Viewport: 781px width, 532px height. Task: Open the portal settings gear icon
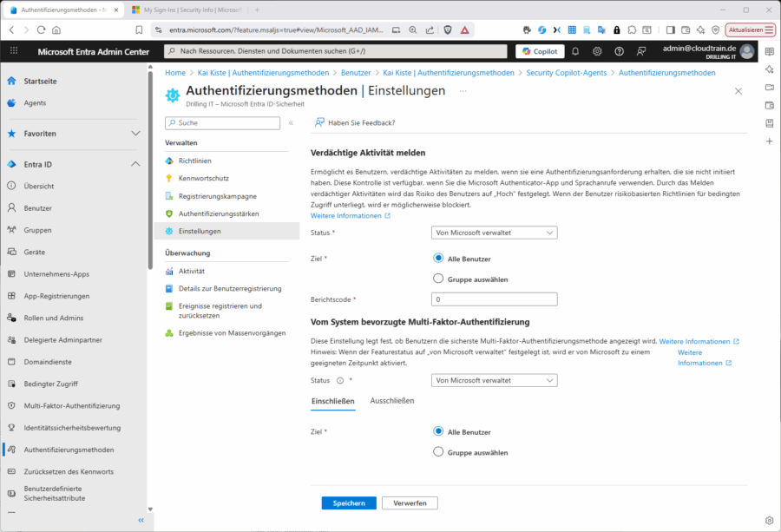(x=598, y=51)
